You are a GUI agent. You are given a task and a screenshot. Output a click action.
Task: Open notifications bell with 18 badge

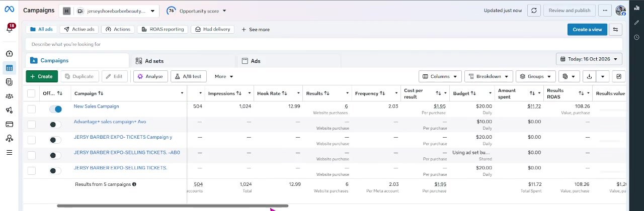tap(9, 29)
